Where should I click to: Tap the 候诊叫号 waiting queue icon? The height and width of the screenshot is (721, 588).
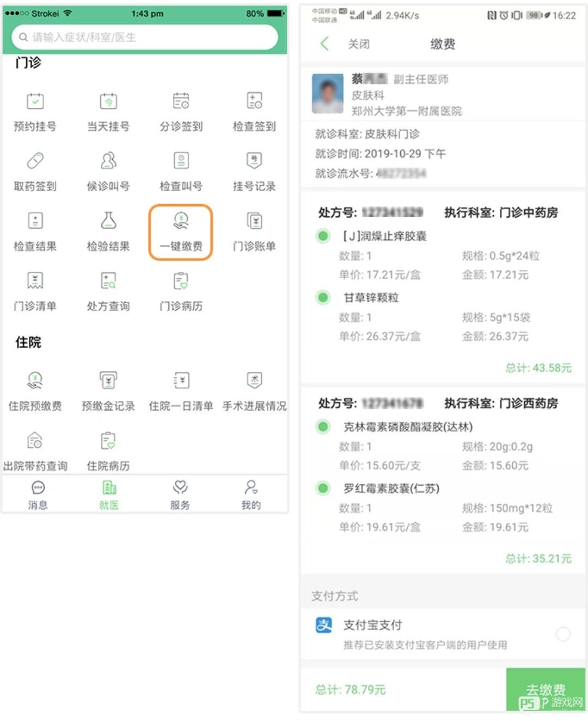point(108,161)
